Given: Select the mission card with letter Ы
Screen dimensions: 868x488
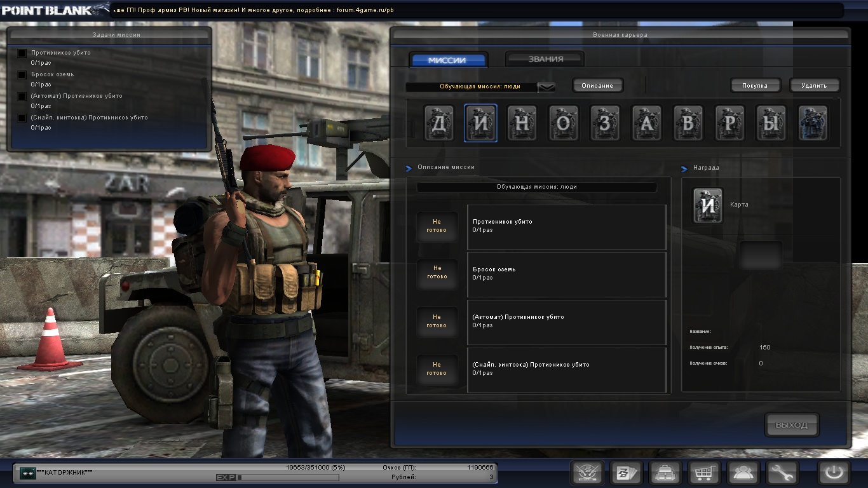Looking at the screenshot, I should click(771, 123).
